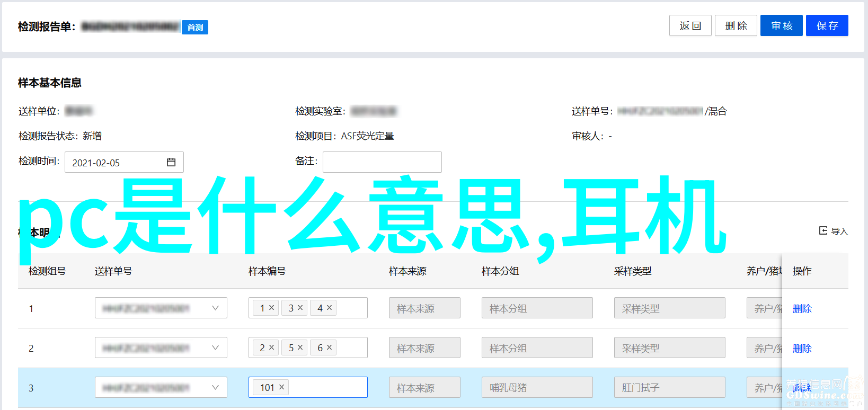The height and width of the screenshot is (410, 868).
Task: Remove sample tag 5 in row 2
Action: [300, 347]
